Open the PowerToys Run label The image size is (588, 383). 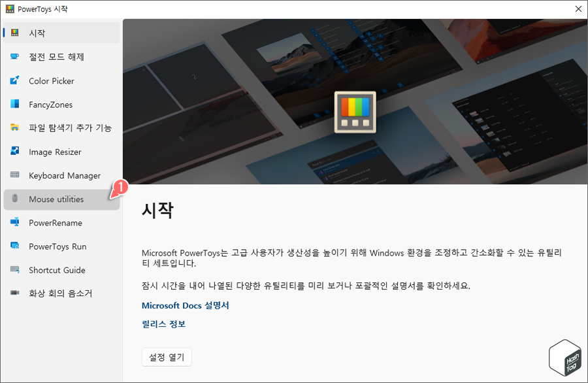(57, 246)
